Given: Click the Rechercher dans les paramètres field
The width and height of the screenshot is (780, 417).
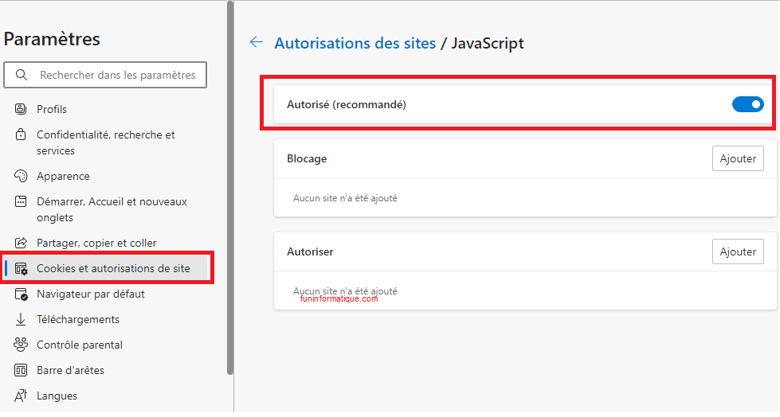Looking at the screenshot, I should (x=105, y=75).
